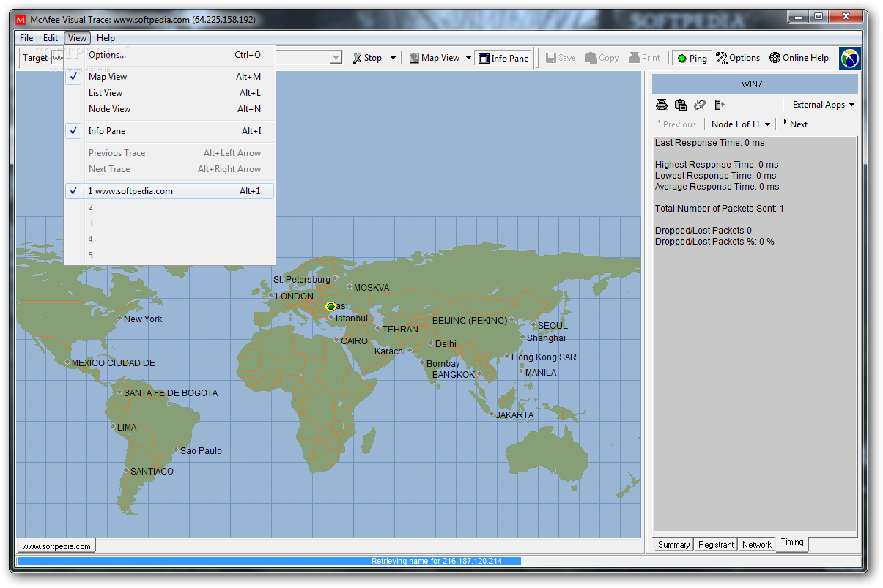The height and width of the screenshot is (588, 883).
Task: Open the Edit menu
Action: (50, 38)
